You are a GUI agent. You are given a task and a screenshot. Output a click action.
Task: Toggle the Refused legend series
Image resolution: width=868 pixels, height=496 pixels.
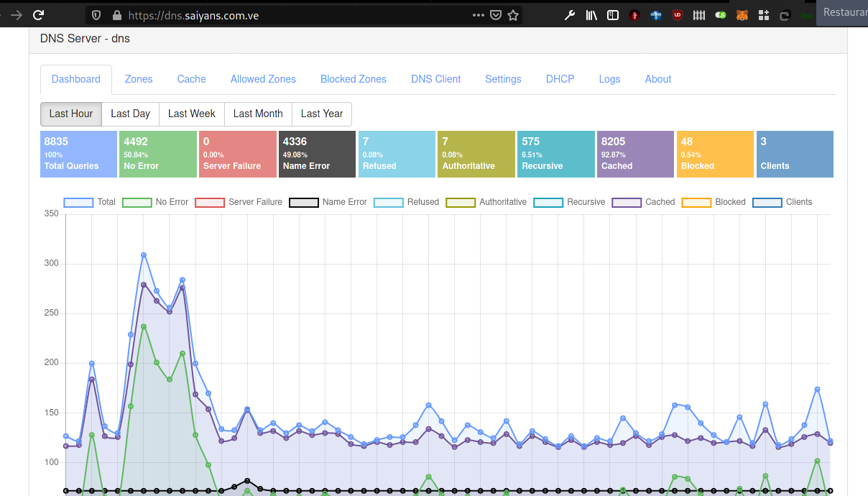tap(406, 202)
